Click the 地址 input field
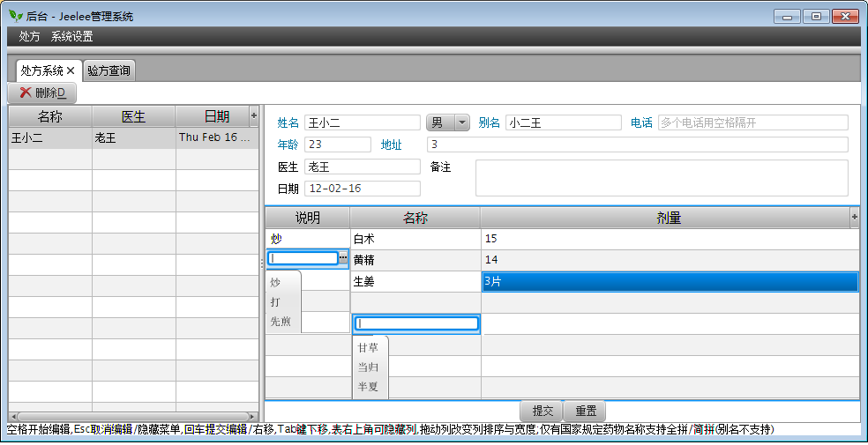This screenshot has width=868, height=445. pos(637,145)
